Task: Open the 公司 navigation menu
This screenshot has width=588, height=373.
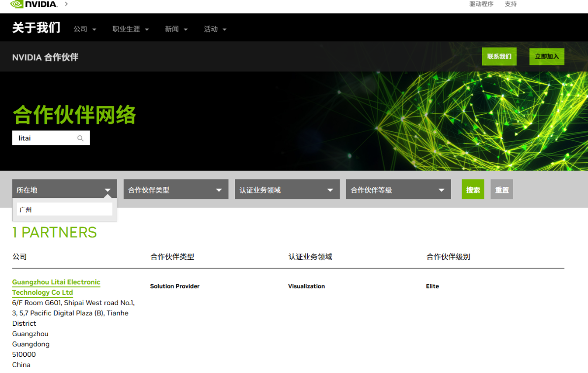Action: point(85,29)
